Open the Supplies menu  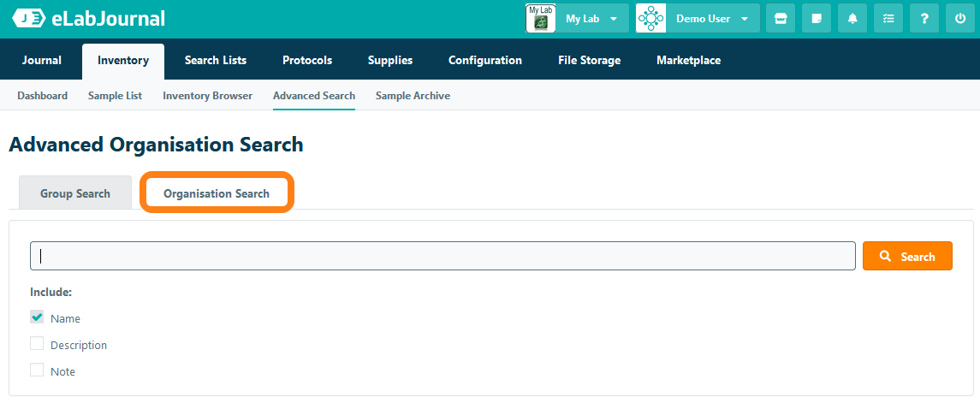(390, 61)
